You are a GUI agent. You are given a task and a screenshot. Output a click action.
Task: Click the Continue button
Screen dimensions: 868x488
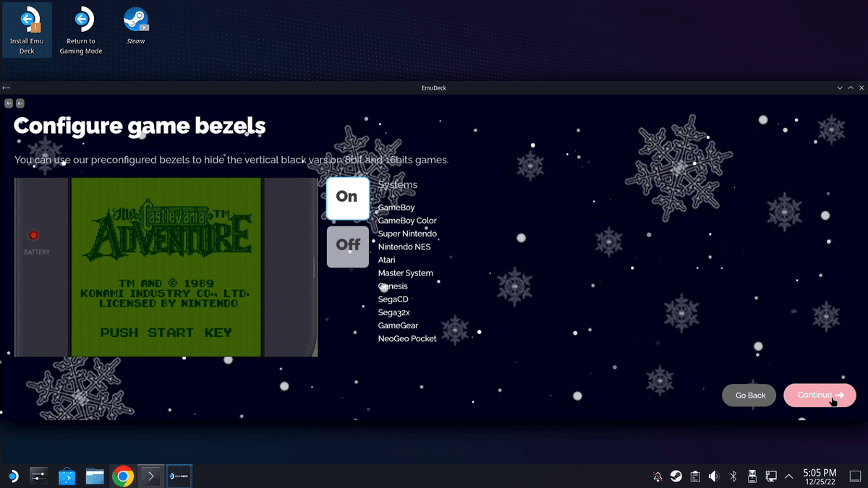point(820,395)
